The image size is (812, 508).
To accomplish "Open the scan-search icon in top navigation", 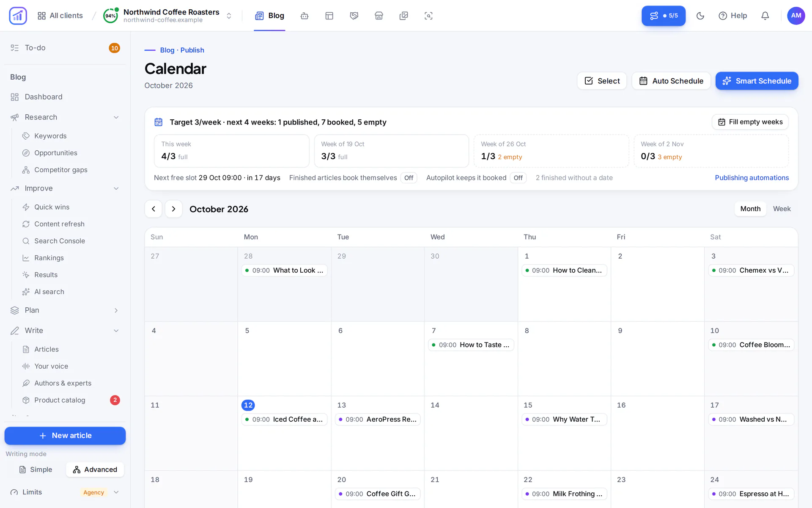I will [428, 16].
